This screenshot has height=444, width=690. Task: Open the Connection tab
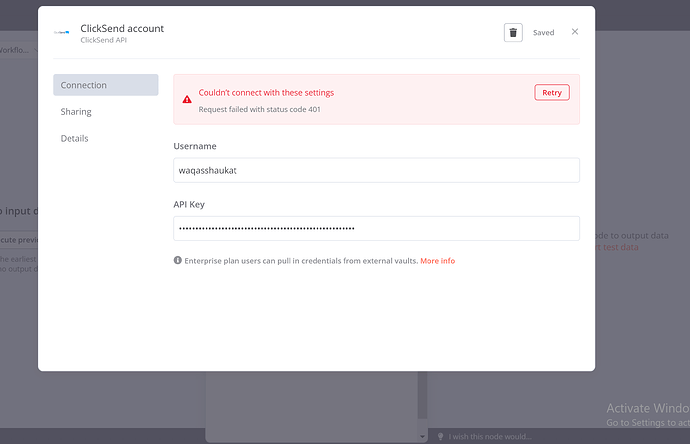point(106,85)
